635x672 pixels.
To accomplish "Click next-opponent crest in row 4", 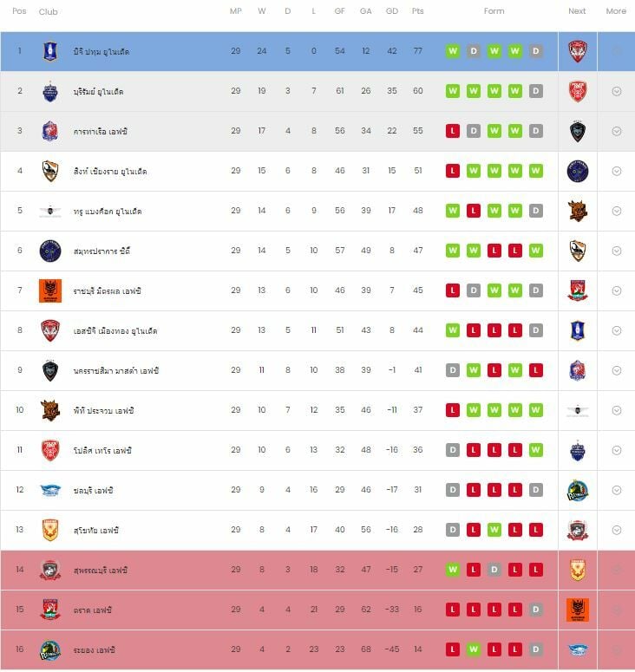I will click(x=578, y=171).
